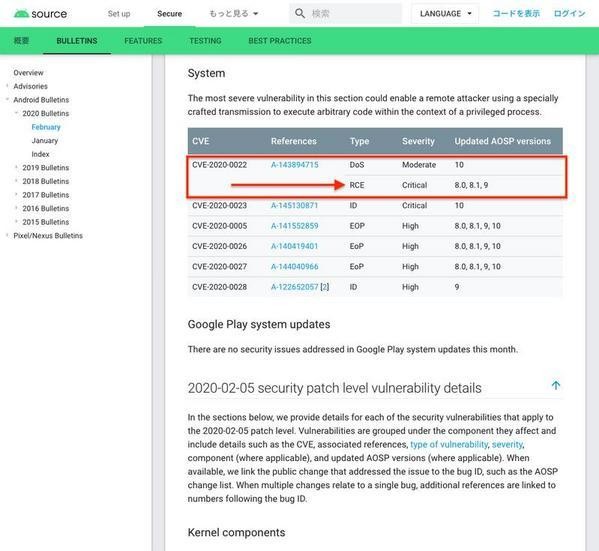Click the 'Updated AOSP versions' column header
The height and width of the screenshot is (551, 599).
[502, 141]
